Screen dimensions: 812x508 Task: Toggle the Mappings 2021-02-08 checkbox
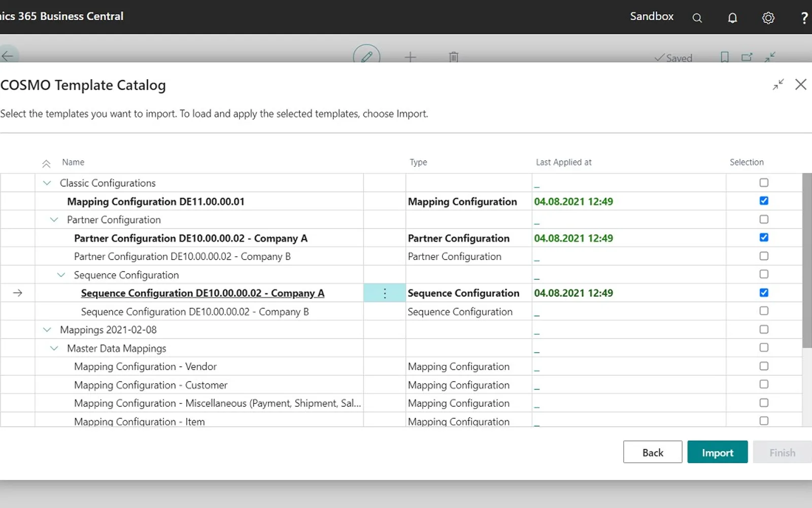coord(764,329)
